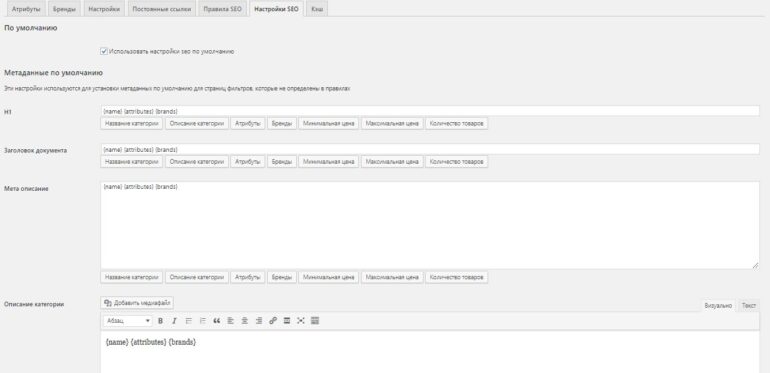
Task: Insert a blockquote in the description
Action: (217, 321)
